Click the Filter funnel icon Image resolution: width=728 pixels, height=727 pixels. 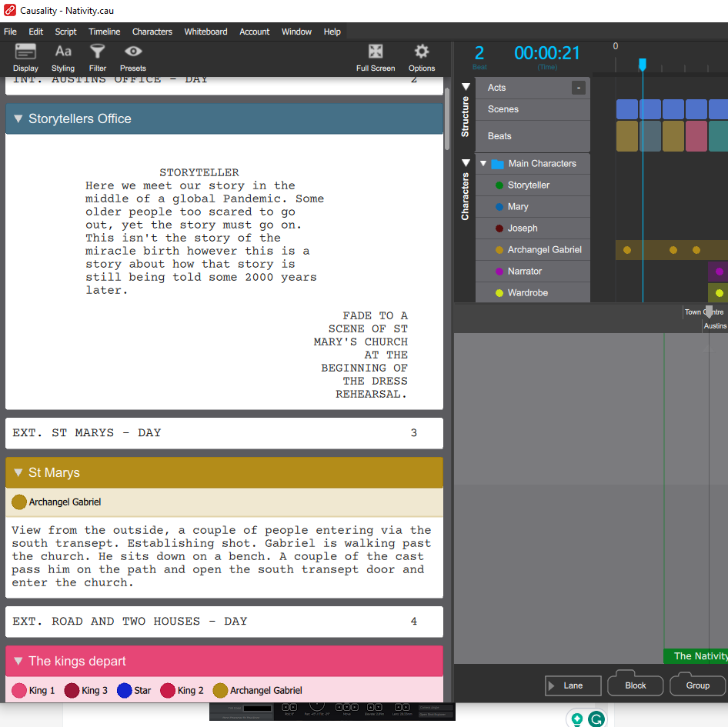(98, 52)
